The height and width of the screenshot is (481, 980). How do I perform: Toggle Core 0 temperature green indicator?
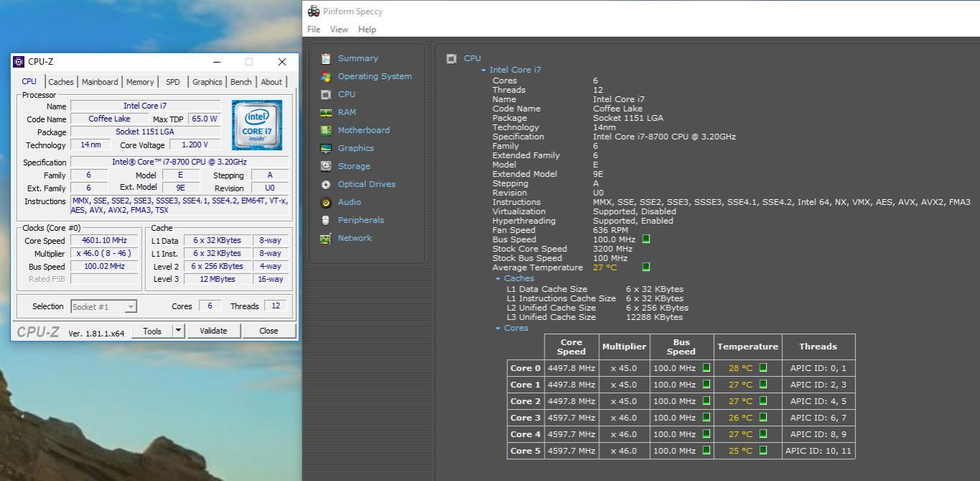click(763, 367)
